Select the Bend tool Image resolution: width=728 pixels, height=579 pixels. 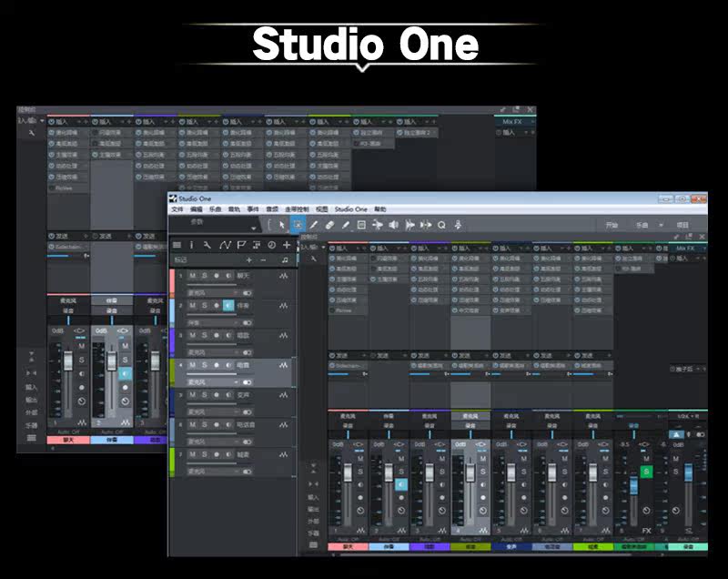[x=378, y=225]
